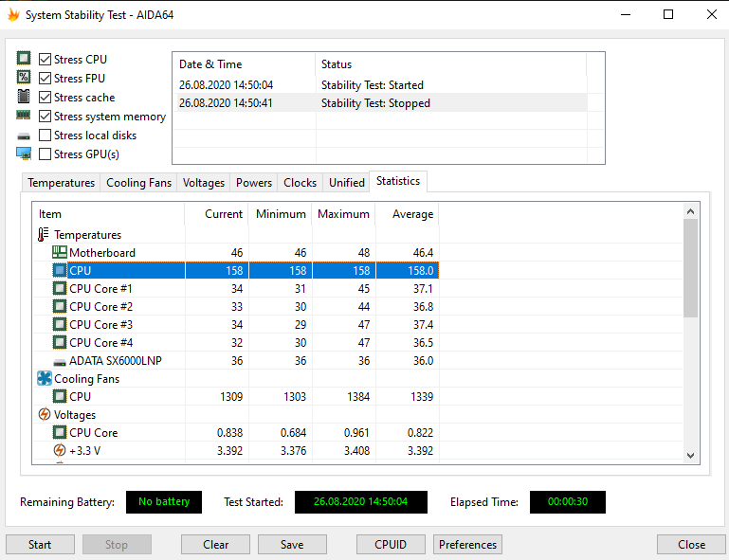This screenshot has width=729, height=560.
Task: Click the statistics list scroll up arrow
Action: pos(690,211)
